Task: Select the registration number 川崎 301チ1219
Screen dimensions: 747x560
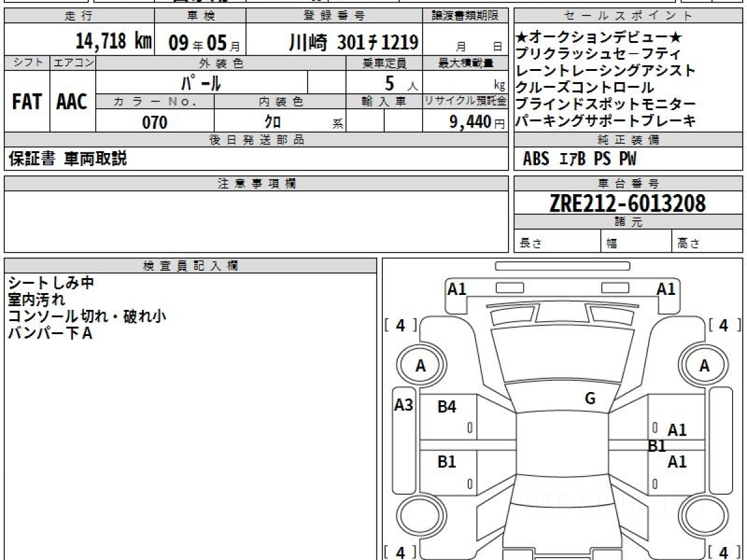Action: [x=353, y=42]
